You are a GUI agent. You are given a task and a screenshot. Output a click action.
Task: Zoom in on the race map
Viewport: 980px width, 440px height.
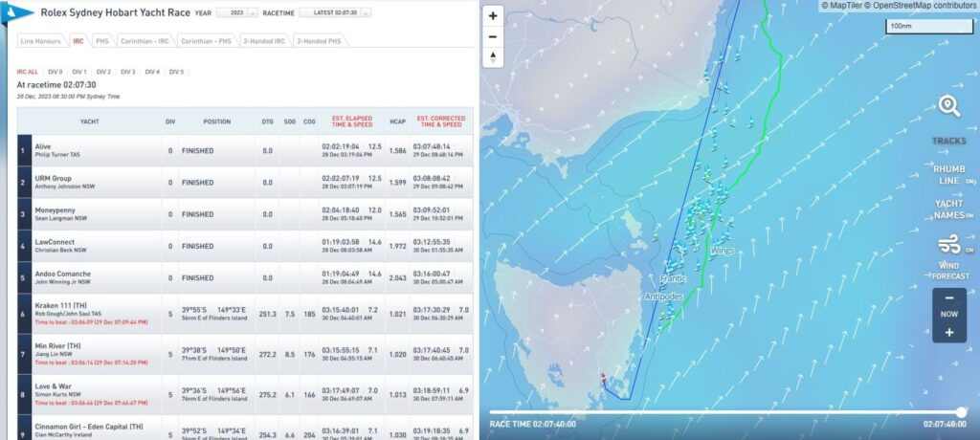coord(493,16)
